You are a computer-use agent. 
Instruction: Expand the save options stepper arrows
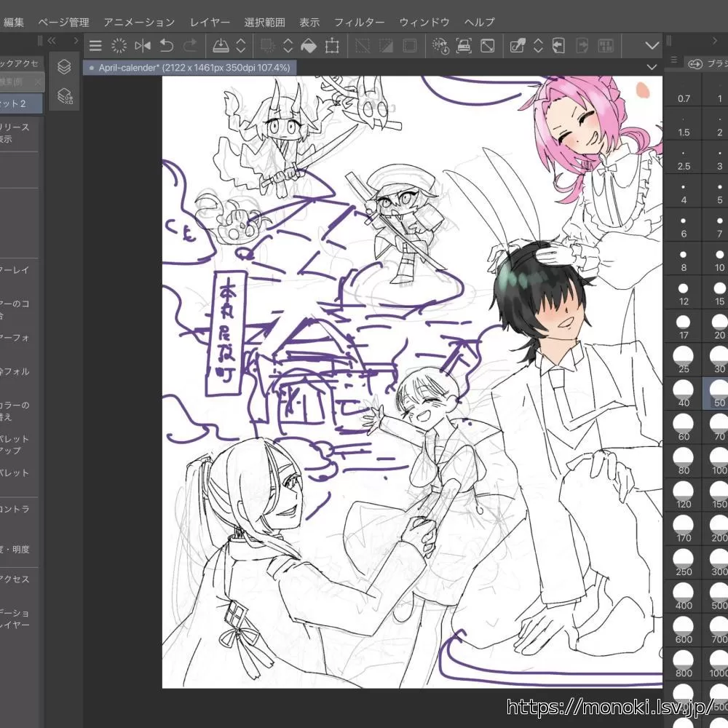[x=240, y=46]
